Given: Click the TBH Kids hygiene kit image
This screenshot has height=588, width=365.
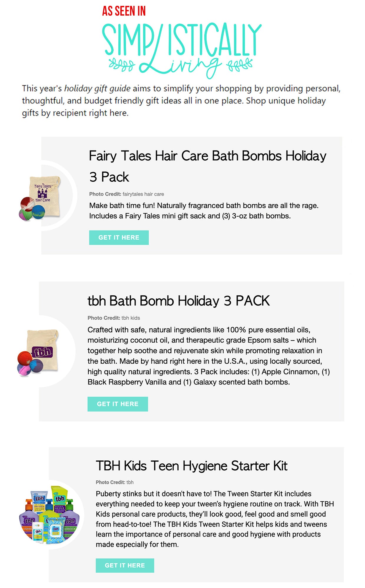Looking at the screenshot, I should click(49, 514).
